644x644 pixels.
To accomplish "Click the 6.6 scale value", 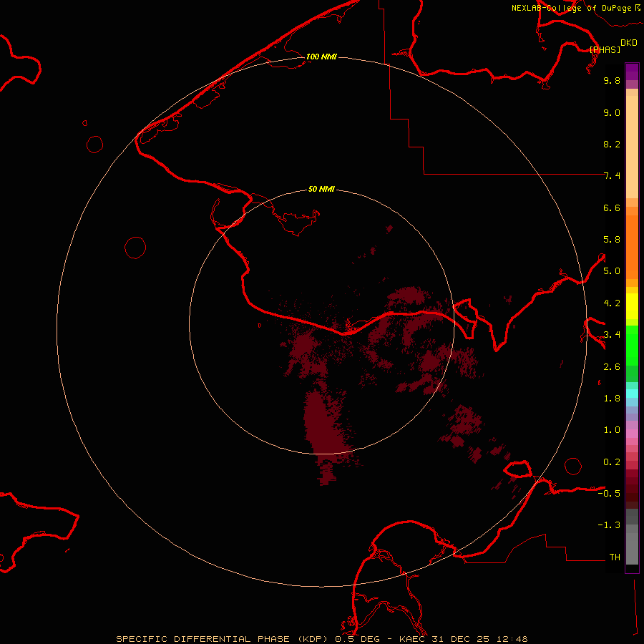I will pos(612,208).
